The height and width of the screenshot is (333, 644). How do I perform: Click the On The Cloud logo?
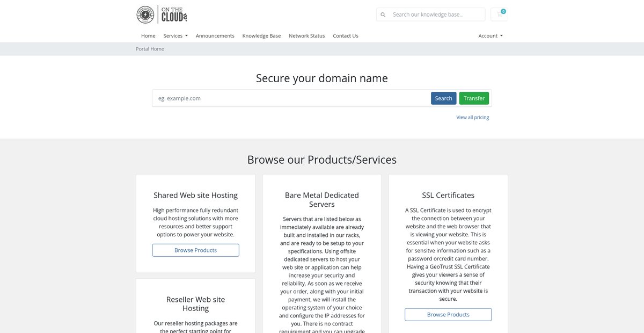(x=162, y=15)
